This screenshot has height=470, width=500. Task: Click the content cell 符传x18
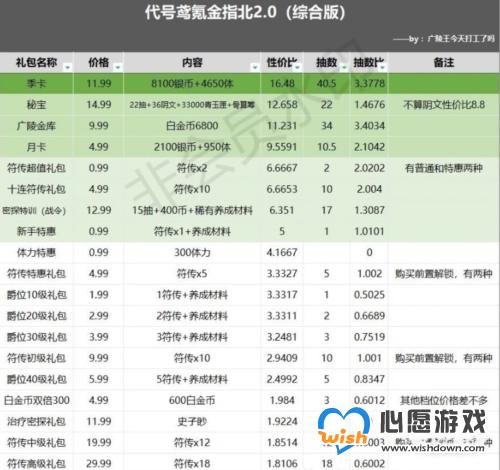pyautogui.click(x=192, y=463)
